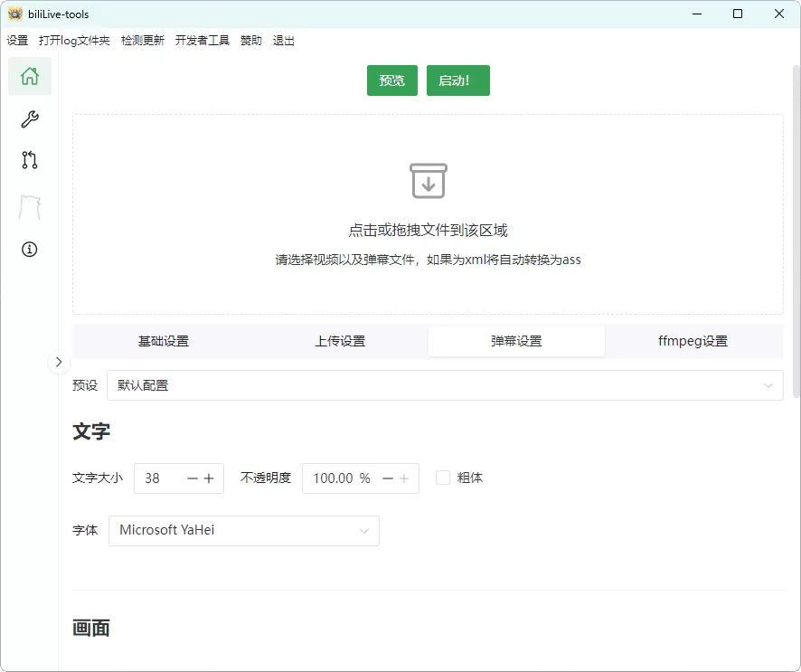
Task: Expand the collapsed sidebar via chevron arrow
Action: [x=59, y=361]
